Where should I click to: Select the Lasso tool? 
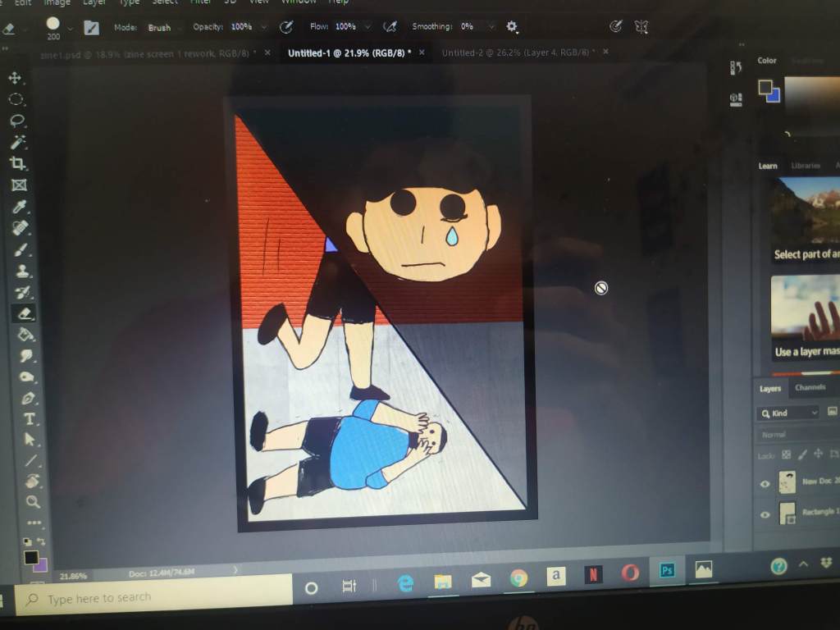click(16, 121)
